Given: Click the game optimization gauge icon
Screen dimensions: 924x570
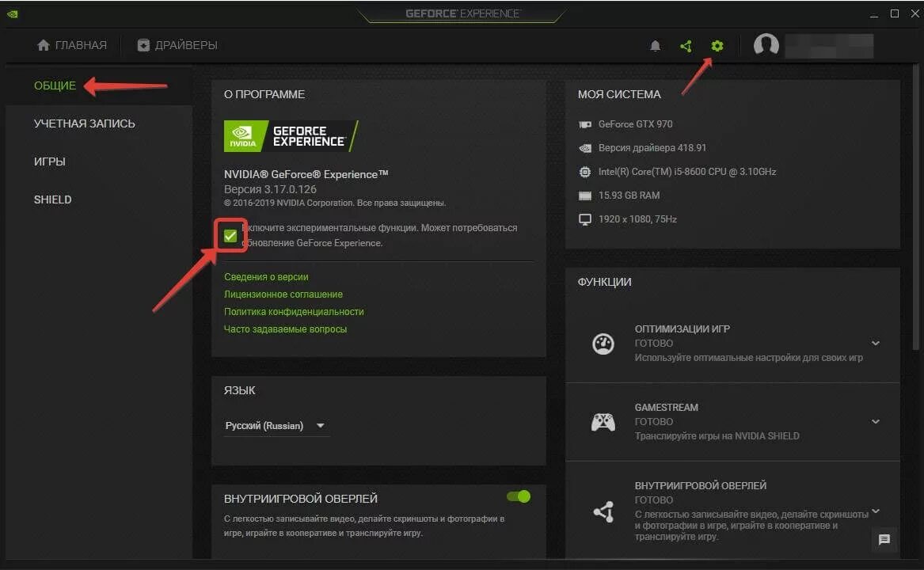Looking at the screenshot, I should coord(603,344).
